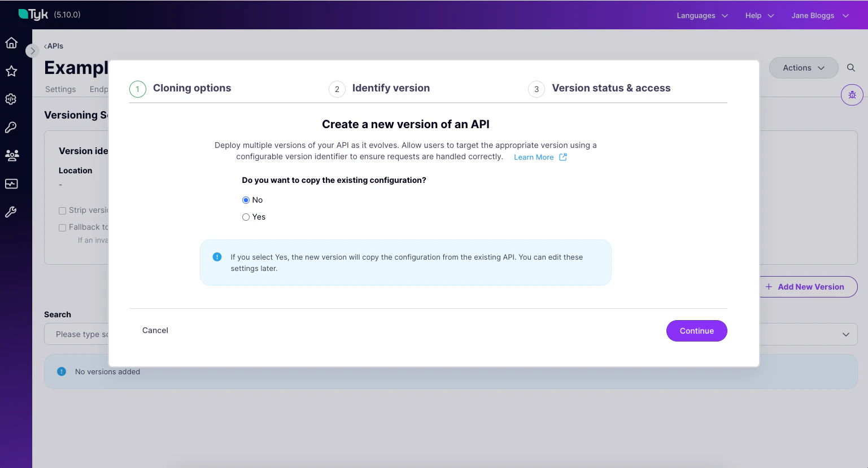Open the Languages dropdown
Screen dimensions: 868x468
701,15
